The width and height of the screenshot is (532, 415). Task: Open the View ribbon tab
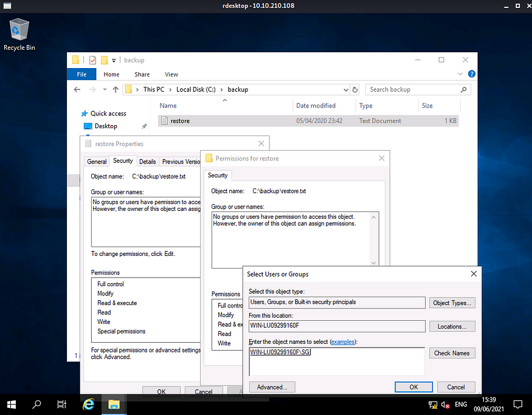tap(171, 74)
